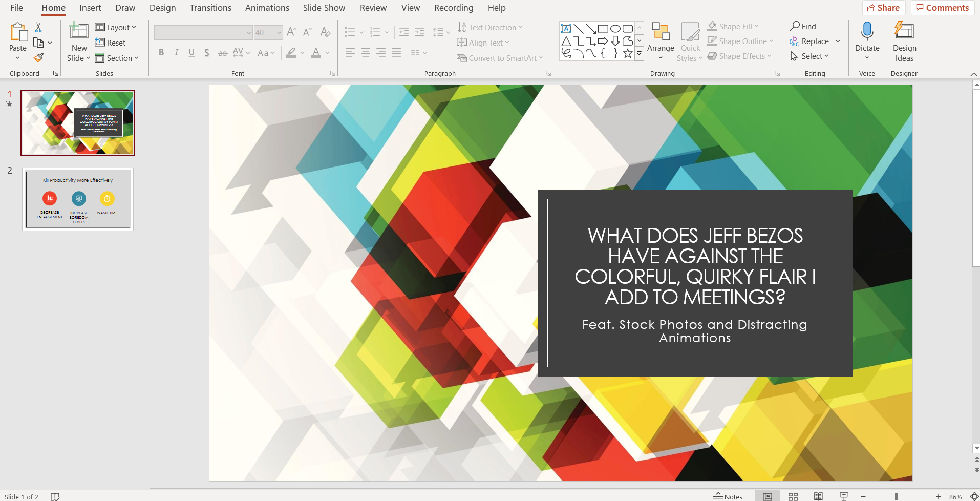
Task: Toggle Bold formatting
Action: pos(161,53)
